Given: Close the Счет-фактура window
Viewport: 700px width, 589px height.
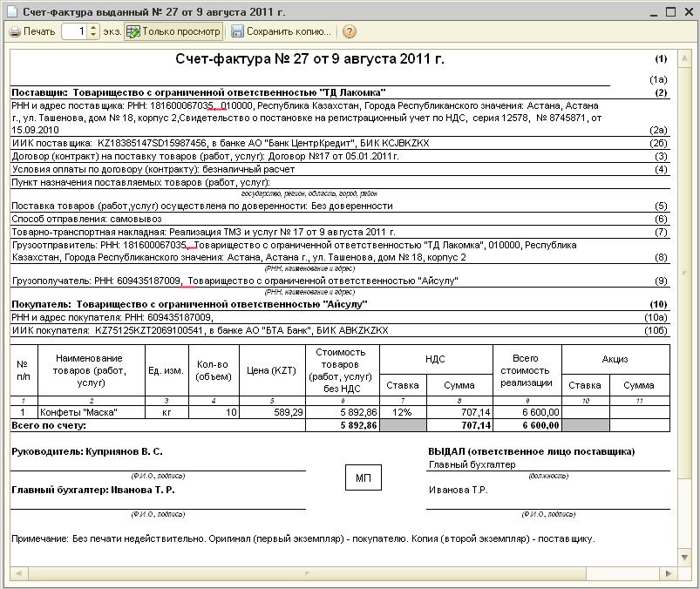Looking at the screenshot, I should (x=688, y=11).
